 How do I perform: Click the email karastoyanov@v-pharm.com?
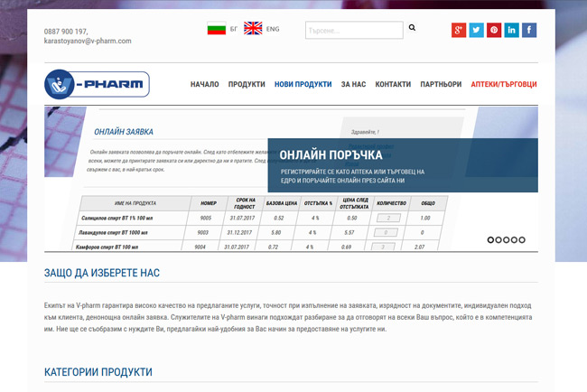coord(88,41)
